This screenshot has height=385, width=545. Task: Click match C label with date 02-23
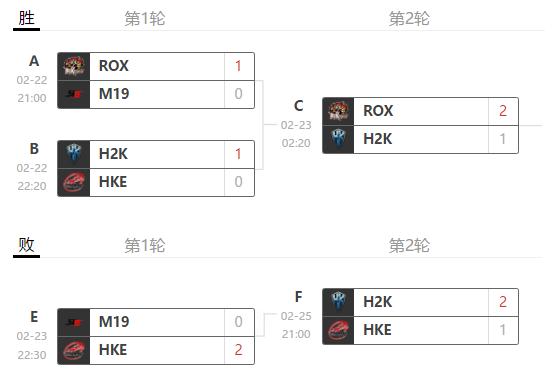pyautogui.click(x=296, y=124)
